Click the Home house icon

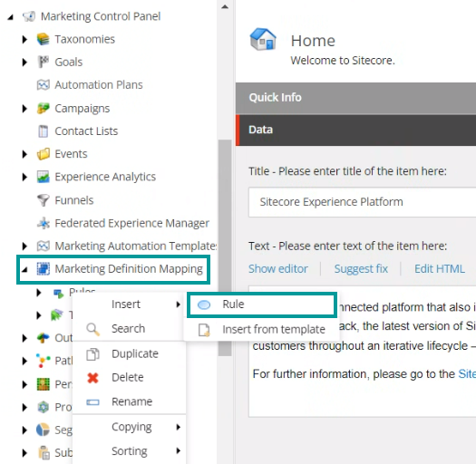click(x=263, y=39)
